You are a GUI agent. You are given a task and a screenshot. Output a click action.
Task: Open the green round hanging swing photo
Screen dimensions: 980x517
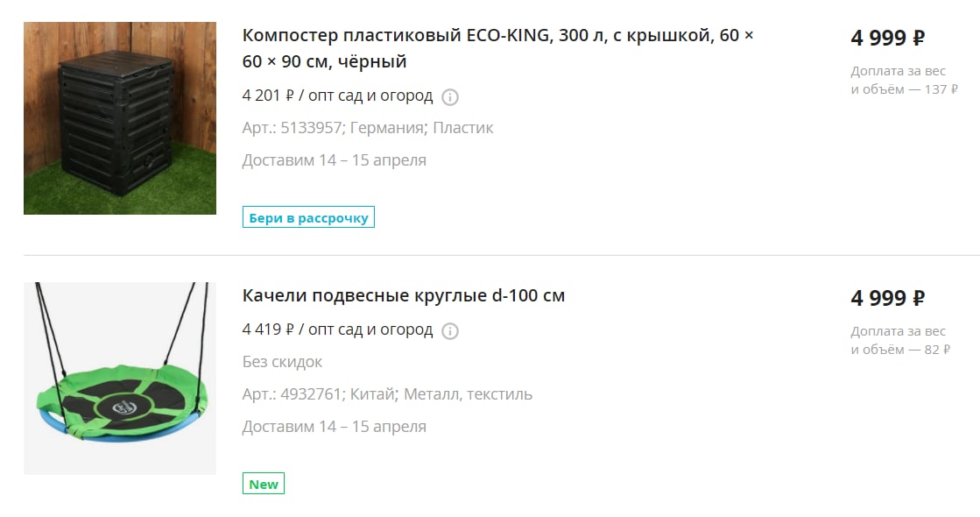tap(120, 379)
